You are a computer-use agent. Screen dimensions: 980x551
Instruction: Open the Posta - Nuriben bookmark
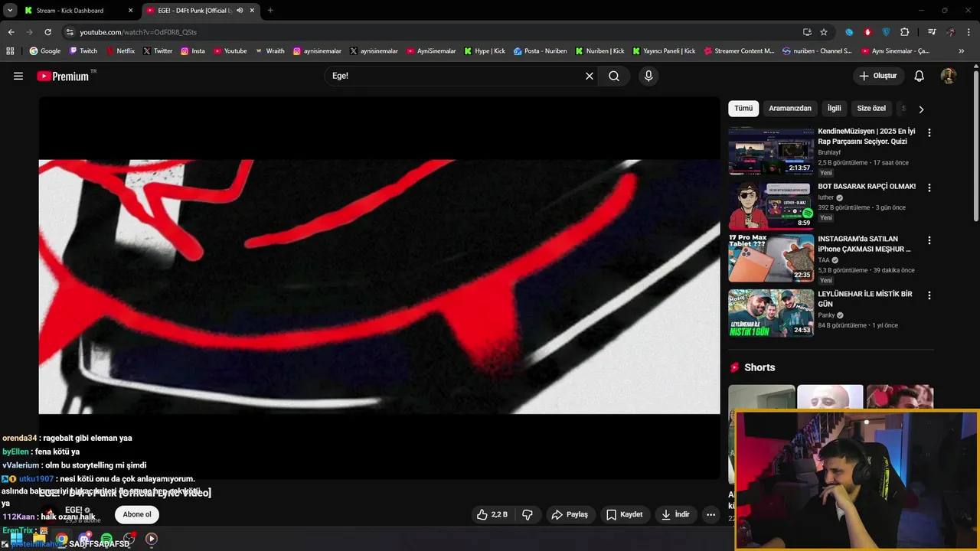click(540, 51)
